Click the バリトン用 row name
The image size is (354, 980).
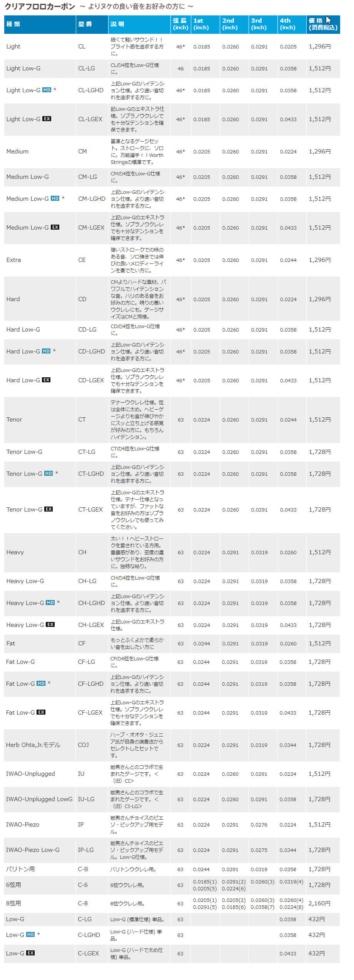tap(20, 869)
